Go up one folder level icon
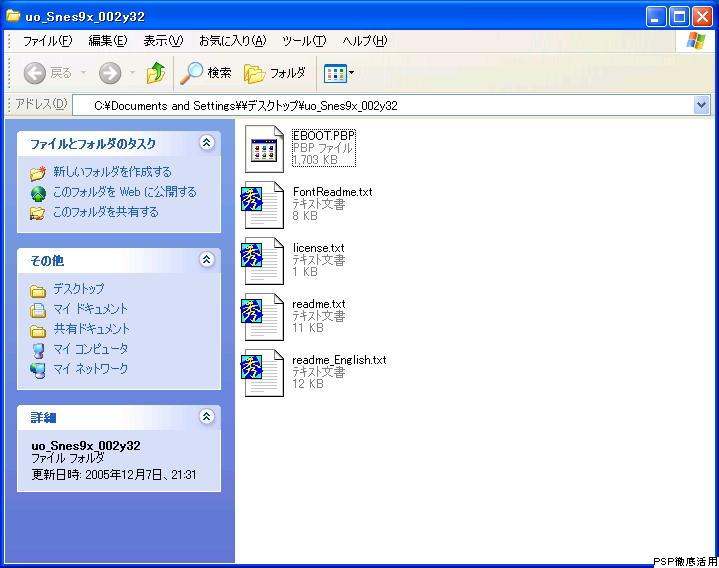The height and width of the screenshot is (568, 719). (x=156, y=72)
